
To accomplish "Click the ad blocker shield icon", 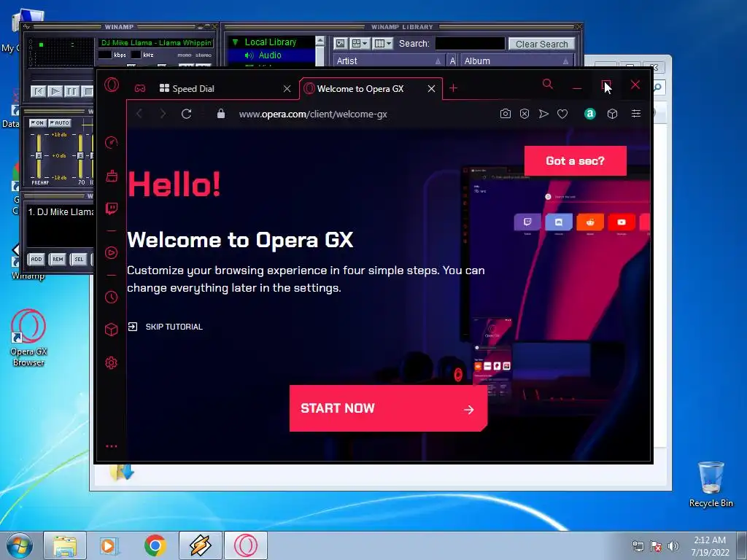I will pyautogui.click(x=524, y=114).
